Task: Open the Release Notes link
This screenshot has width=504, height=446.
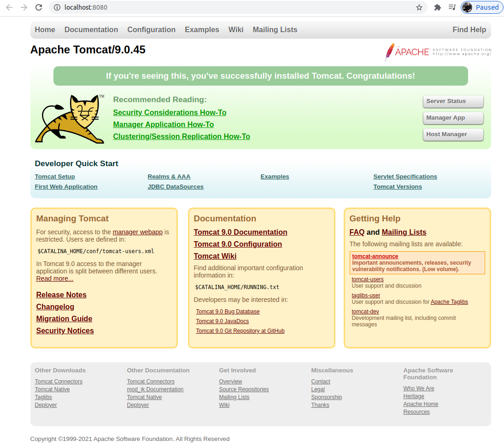Action: 61,295
